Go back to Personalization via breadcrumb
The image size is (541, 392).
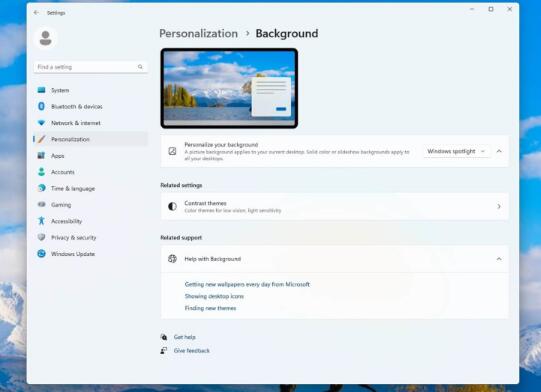pos(198,33)
